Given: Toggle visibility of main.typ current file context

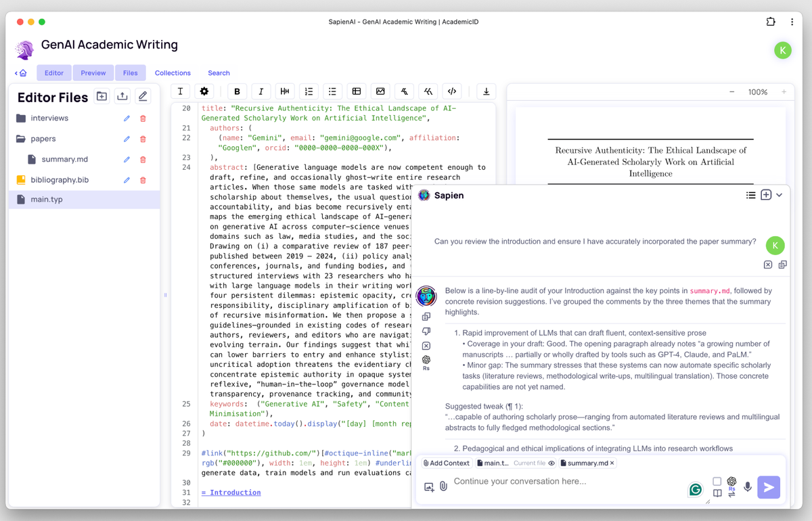Looking at the screenshot, I should [x=551, y=463].
